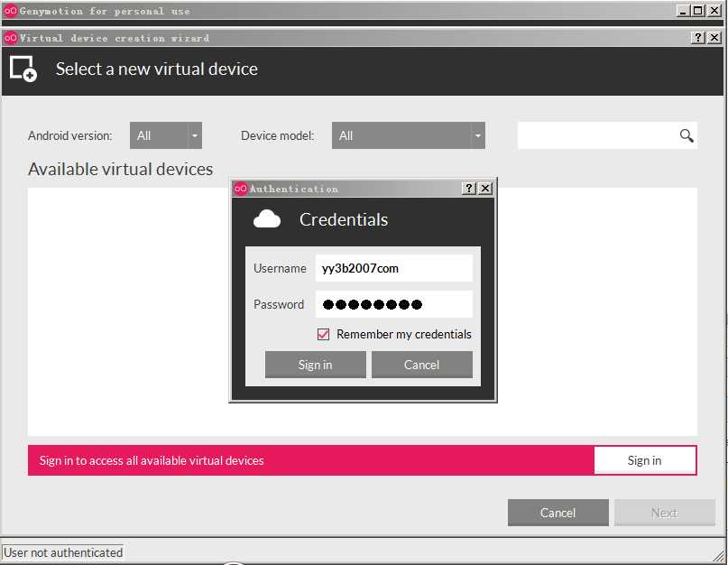Expand the Device model dropdown

point(409,135)
